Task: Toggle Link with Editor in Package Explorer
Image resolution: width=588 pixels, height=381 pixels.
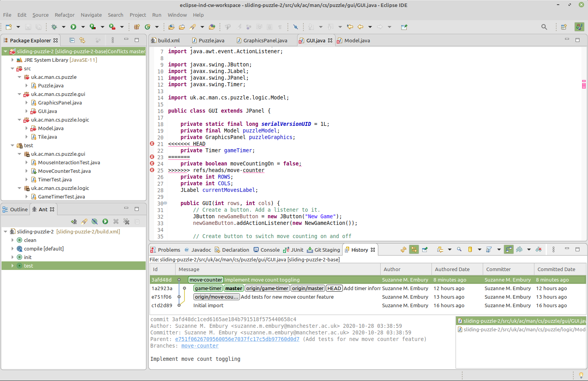Action: 82,40
